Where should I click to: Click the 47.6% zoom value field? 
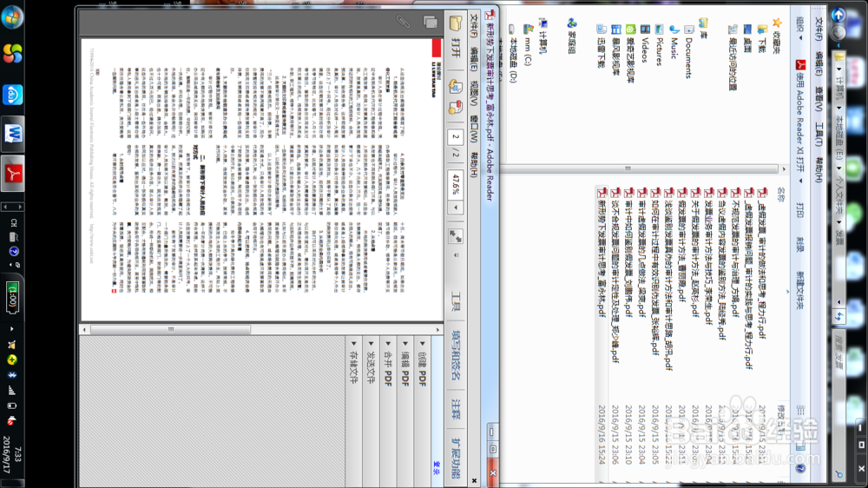[x=456, y=184]
